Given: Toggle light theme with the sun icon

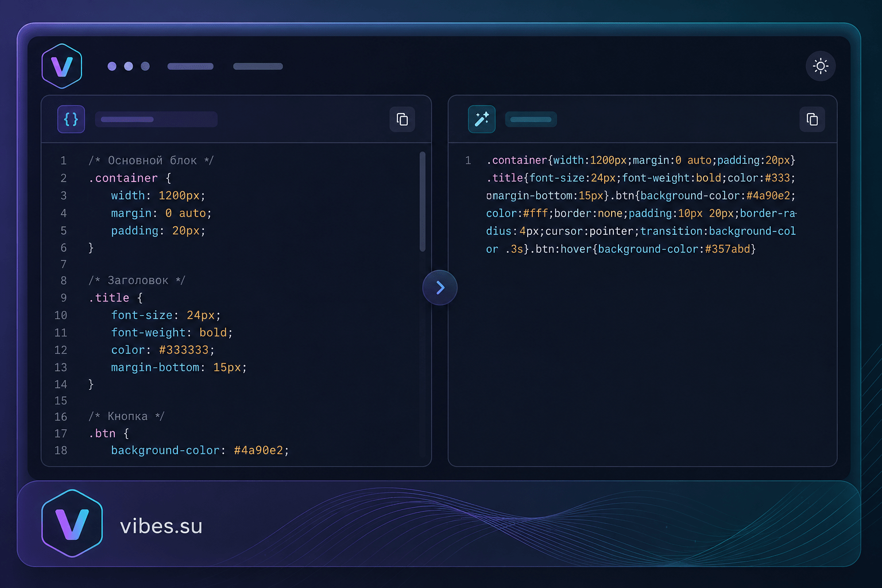Looking at the screenshot, I should pyautogui.click(x=821, y=66).
